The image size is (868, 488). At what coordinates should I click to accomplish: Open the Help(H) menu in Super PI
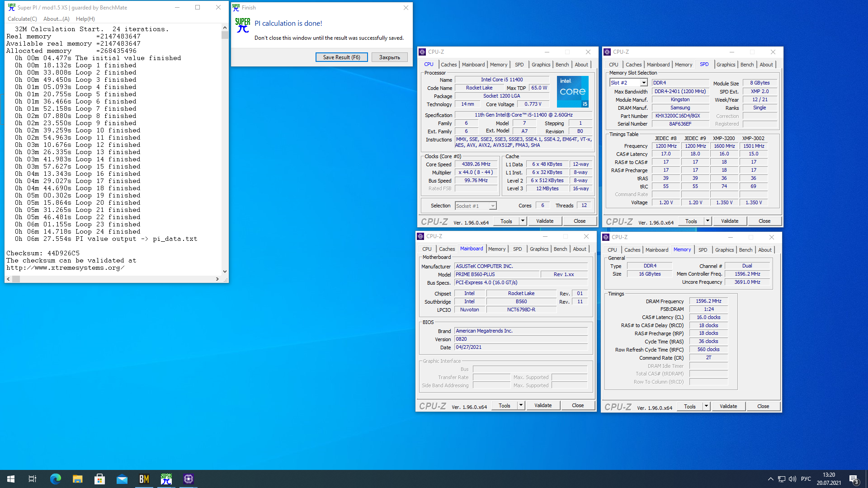pos(85,19)
